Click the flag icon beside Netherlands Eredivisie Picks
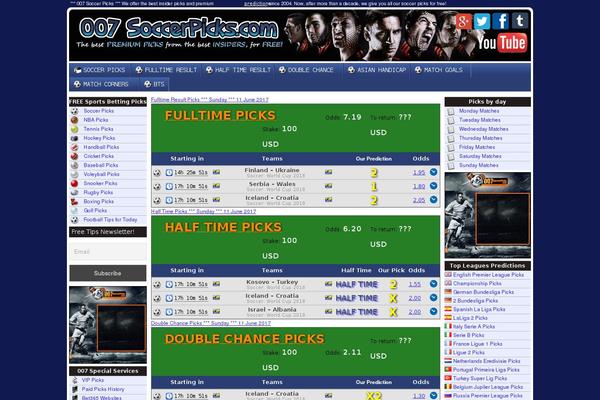The width and height of the screenshot is (600, 400). 448,361
